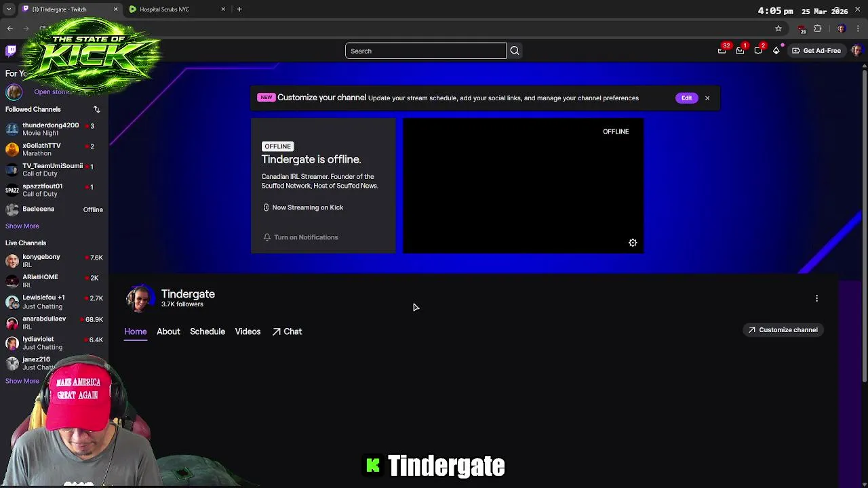
Task: Dismiss the Customize your channel banner
Action: [x=707, y=98]
